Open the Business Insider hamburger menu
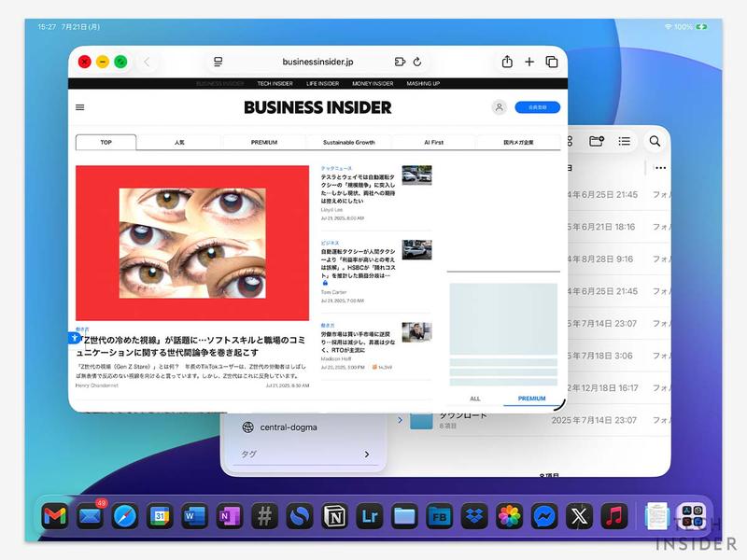The height and width of the screenshot is (560, 747). [79, 107]
